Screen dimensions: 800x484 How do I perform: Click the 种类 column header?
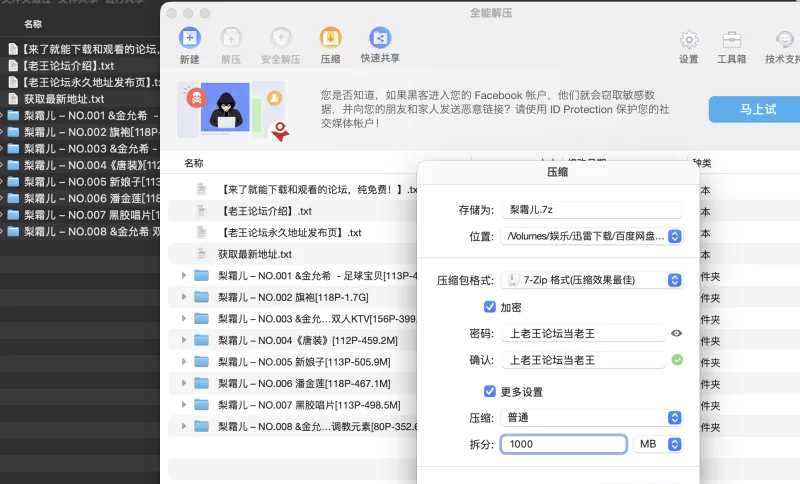coord(702,163)
